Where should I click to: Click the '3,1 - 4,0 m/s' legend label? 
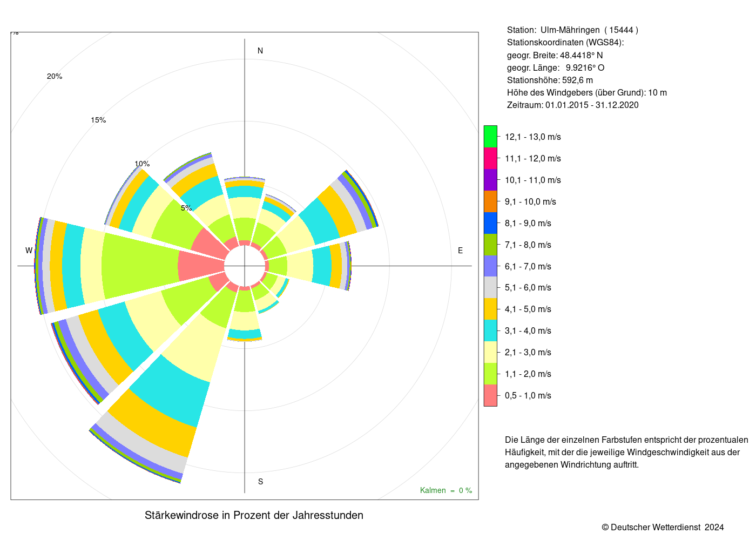click(x=528, y=330)
